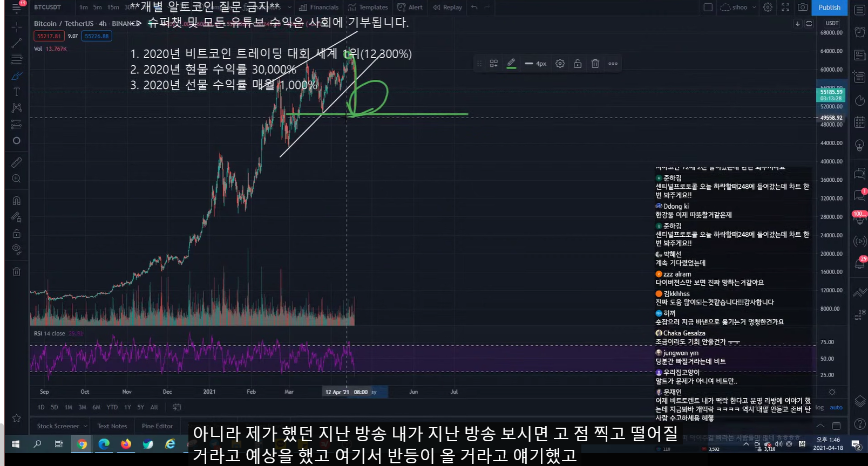
Task: Select the Measure ruler tool
Action: (17, 162)
